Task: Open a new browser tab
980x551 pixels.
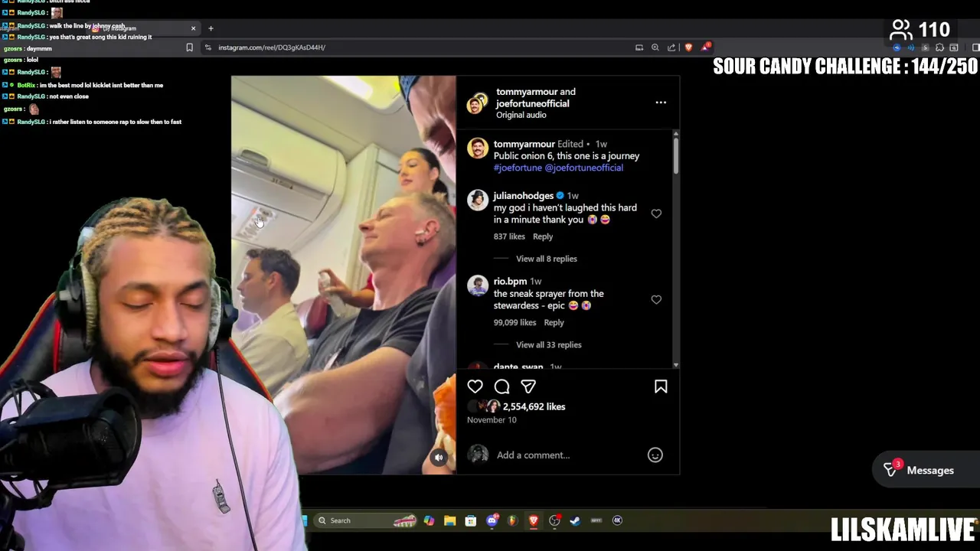Action: 211,28
